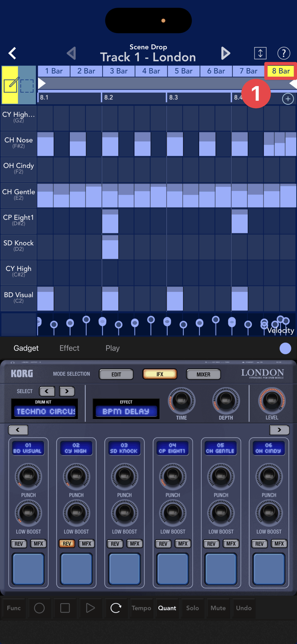Switch to the Effect tab

click(69, 348)
